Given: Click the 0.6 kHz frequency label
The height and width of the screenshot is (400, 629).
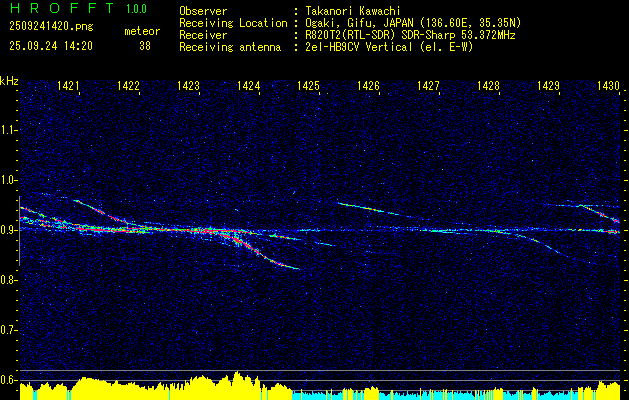Looking at the screenshot, I should tap(8, 380).
